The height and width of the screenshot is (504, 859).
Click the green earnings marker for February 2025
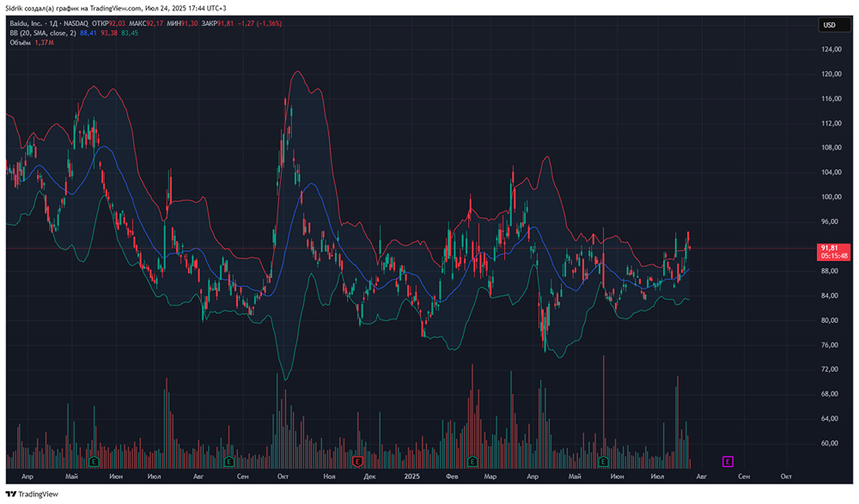[472, 462]
